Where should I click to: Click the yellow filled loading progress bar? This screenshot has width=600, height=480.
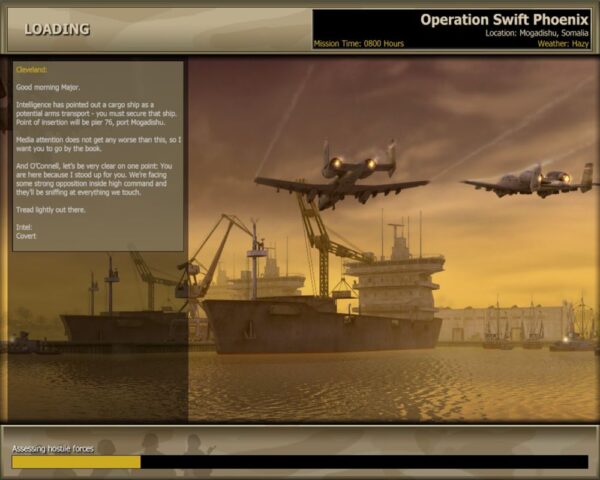[x=76, y=462]
